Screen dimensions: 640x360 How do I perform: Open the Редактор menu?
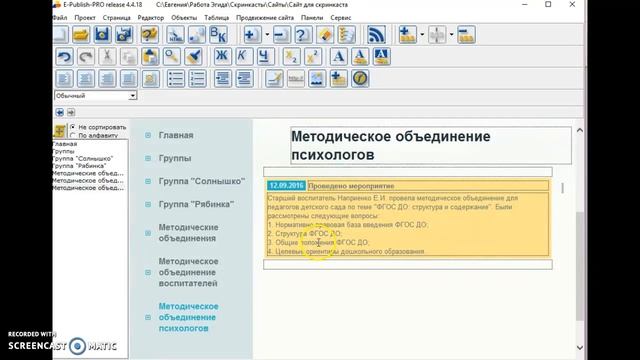tap(151, 18)
